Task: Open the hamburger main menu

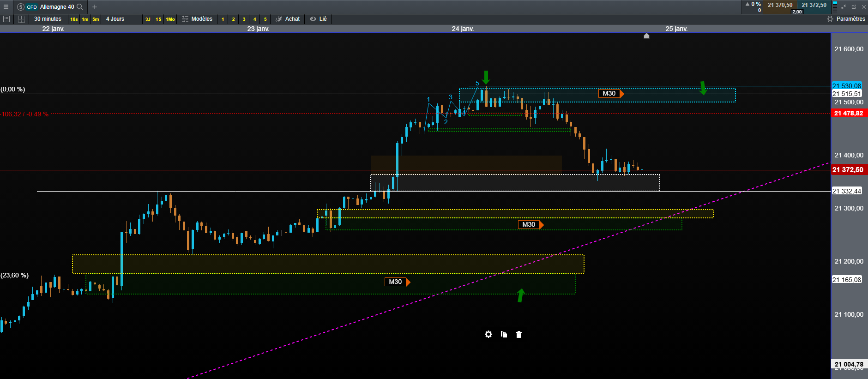Action: pos(6,7)
